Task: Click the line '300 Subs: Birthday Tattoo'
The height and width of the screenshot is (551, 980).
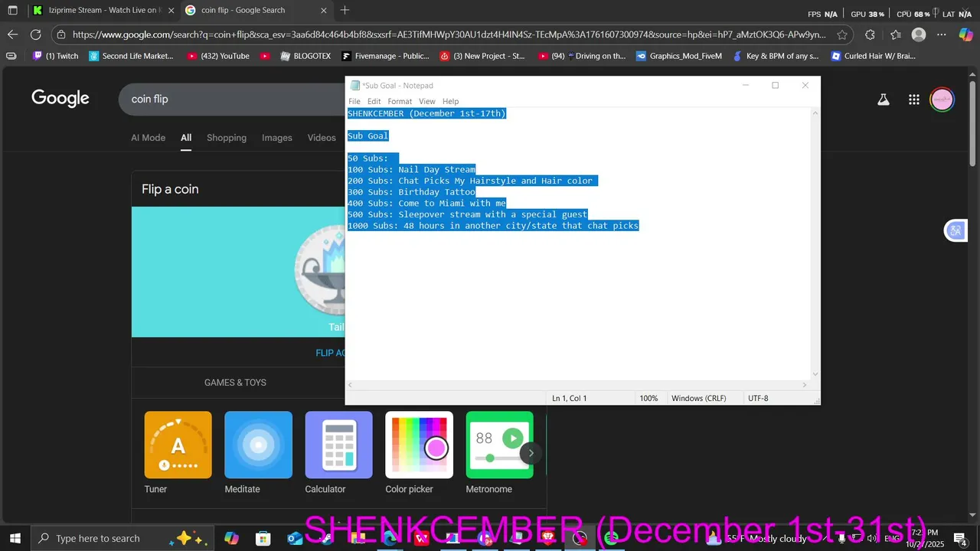Action: tap(411, 192)
